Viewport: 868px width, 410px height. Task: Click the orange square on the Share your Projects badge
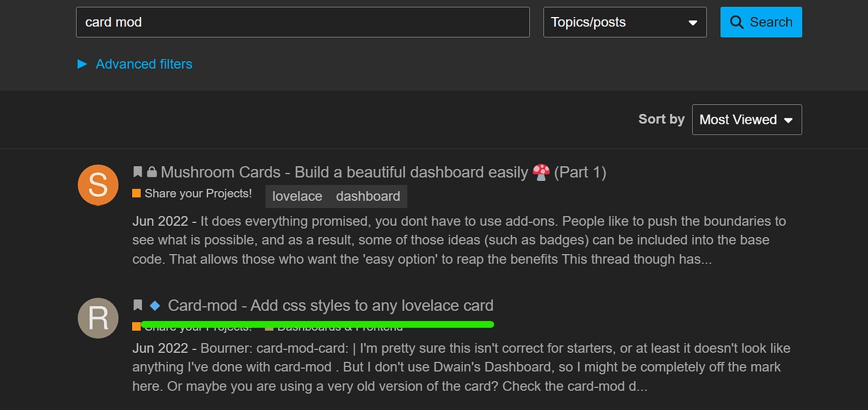pyautogui.click(x=136, y=193)
